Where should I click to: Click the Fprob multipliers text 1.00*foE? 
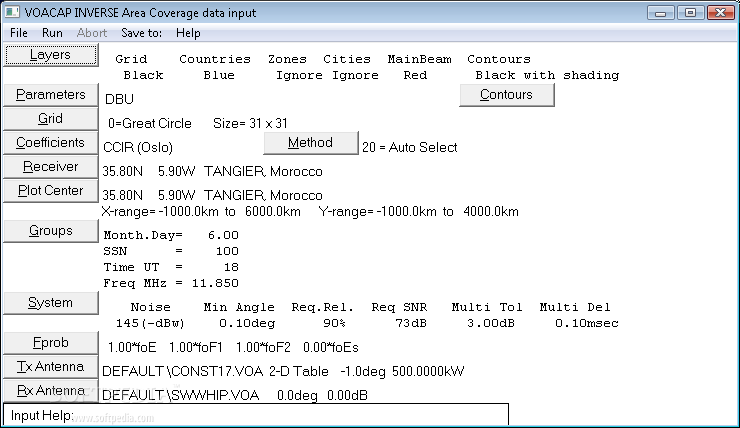pos(132,348)
